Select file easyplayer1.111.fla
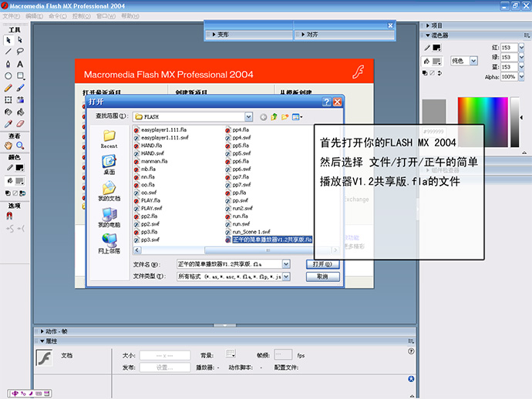 (x=160, y=130)
